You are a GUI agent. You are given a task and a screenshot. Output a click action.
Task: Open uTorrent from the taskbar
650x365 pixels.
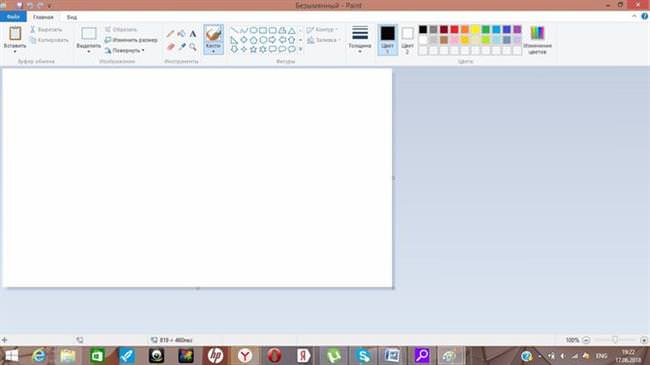(x=334, y=356)
